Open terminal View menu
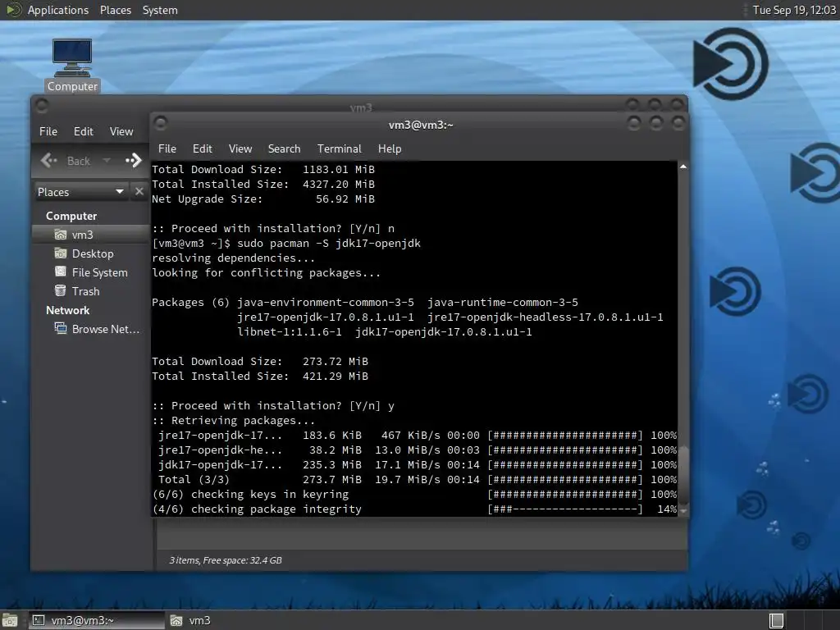The width and height of the screenshot is (840, 630). (240, 148)
